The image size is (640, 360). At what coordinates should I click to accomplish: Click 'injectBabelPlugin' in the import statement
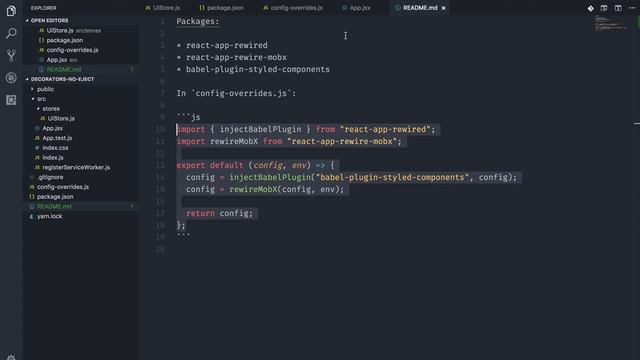260,129
